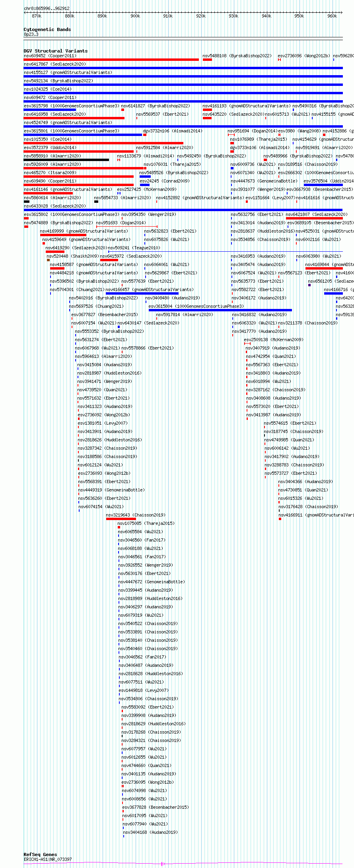Click esv1381051 (Levy2007) label
Screen dimensions: 354x868
[103, 423]
